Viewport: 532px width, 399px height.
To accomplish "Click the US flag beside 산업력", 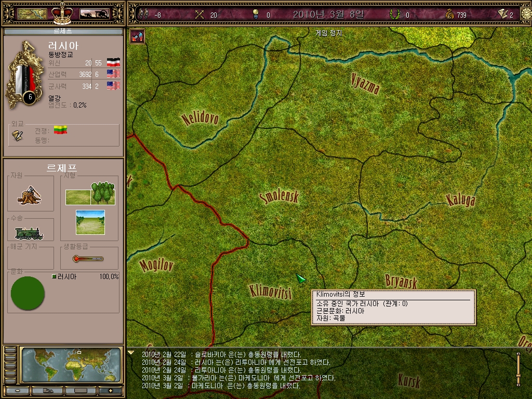I will click(x=113, y=74).
